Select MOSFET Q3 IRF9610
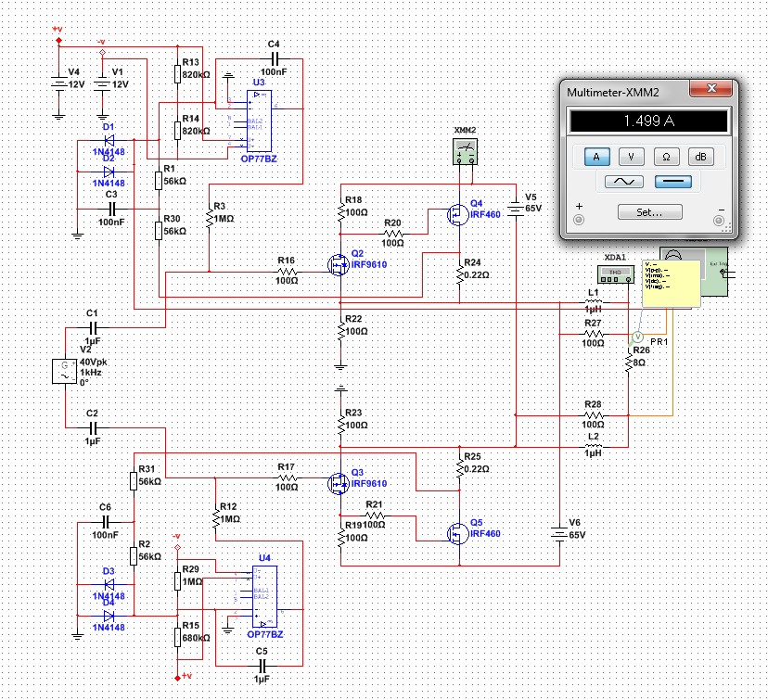 tap(339, 484)
